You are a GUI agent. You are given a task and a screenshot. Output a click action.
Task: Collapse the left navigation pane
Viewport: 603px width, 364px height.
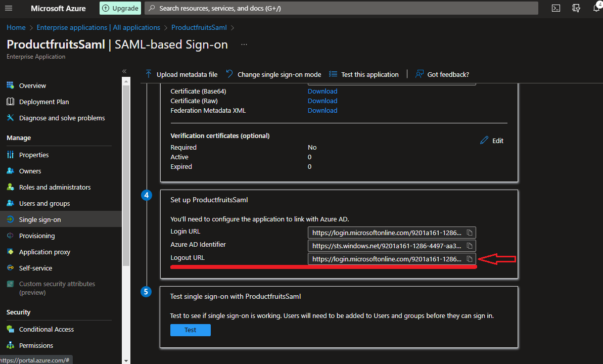pyautogui.click(x=124, y=71)
